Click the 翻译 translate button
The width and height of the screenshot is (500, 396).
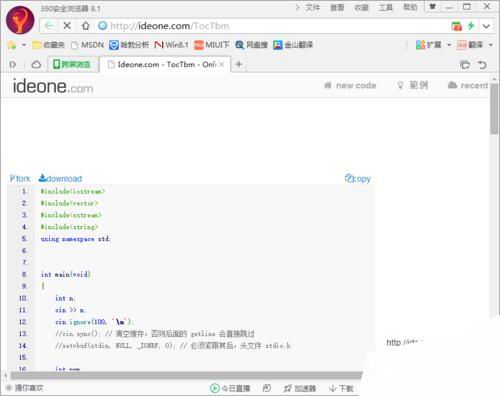470,45
